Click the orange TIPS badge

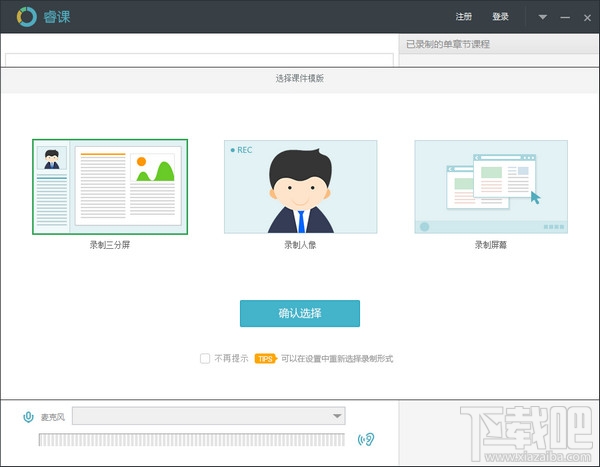tap(266, 359)
